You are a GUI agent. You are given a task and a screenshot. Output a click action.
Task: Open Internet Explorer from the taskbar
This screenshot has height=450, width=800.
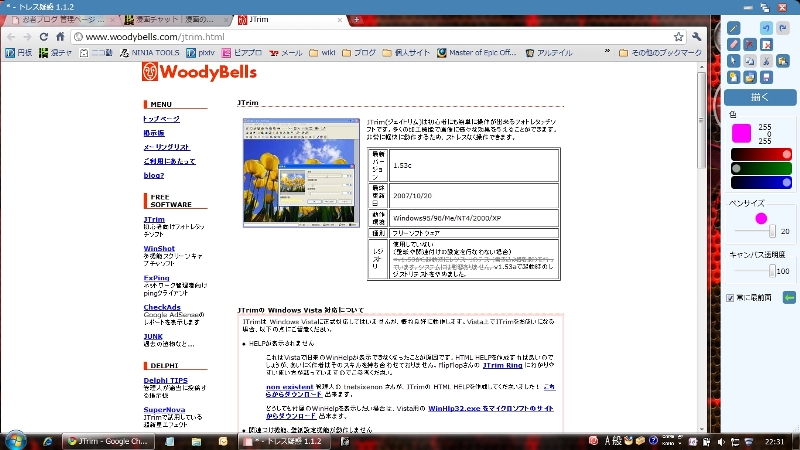coord(47,441)
